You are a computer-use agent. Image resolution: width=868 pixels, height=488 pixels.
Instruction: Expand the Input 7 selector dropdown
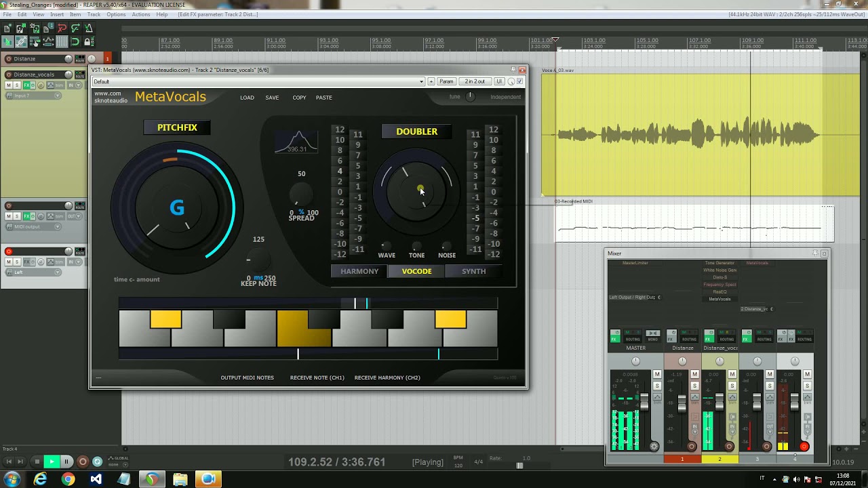click(x=58, y=96)
